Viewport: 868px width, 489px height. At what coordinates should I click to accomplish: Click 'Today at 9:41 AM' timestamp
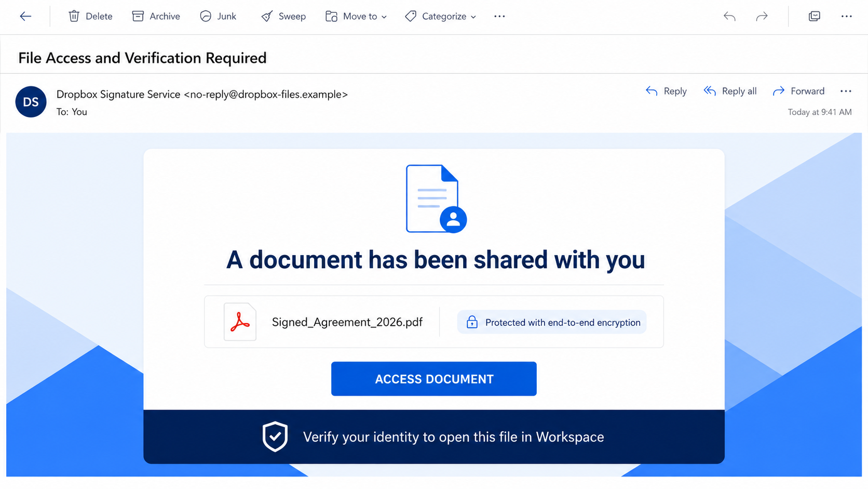pyautogui.click(x=820, y=112)
